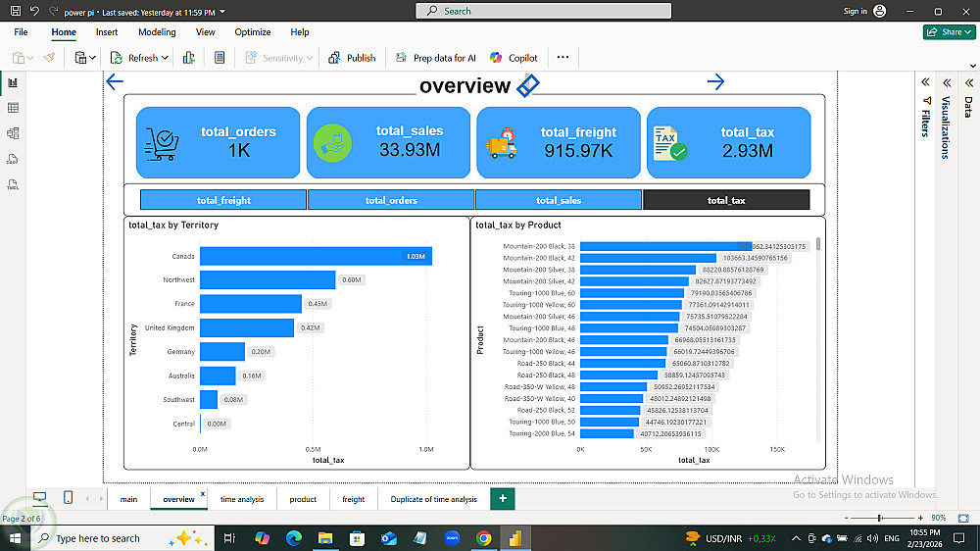The height and width of the screenshot is (551, 980).
Task: Open the Optimize ribbon tab
Action: pos(253,32)
